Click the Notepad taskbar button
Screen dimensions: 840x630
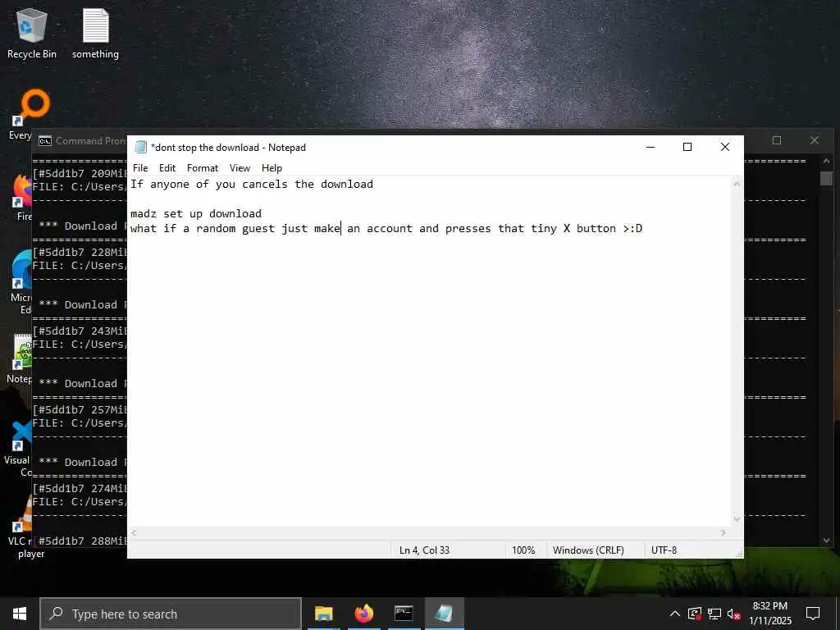tap(444, 614)
